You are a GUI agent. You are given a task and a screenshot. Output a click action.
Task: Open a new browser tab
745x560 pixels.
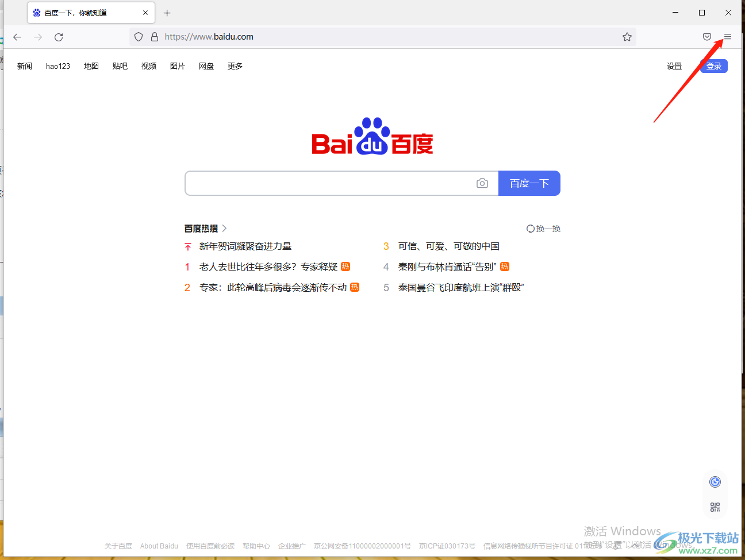[167, 13]
